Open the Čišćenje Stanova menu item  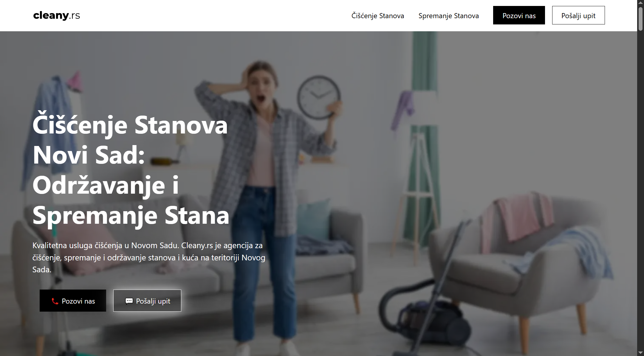point(377,15)
